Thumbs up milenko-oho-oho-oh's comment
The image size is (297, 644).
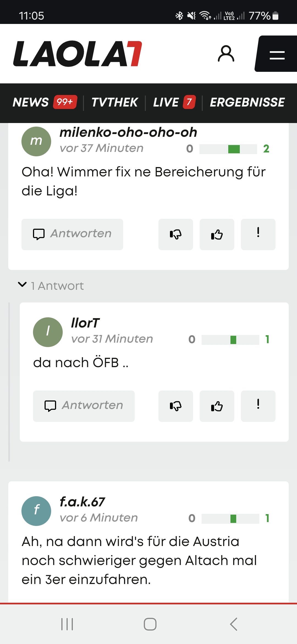tap(217, 234)
